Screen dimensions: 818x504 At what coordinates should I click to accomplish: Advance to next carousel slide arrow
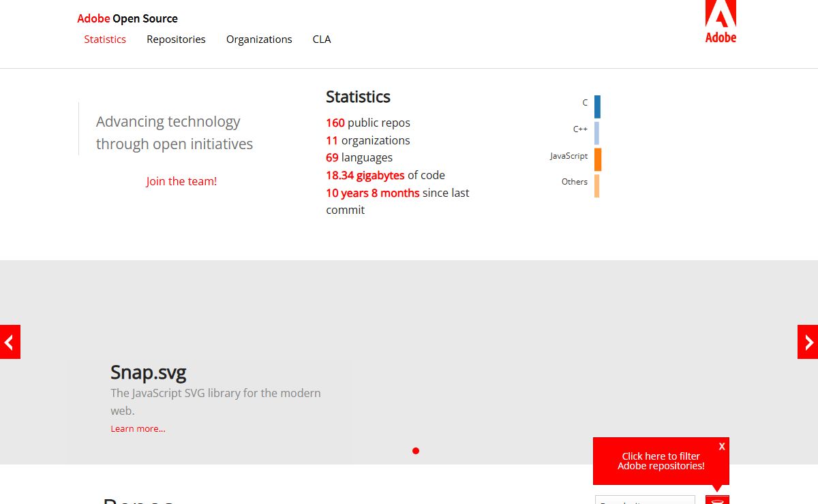point(808,342)
